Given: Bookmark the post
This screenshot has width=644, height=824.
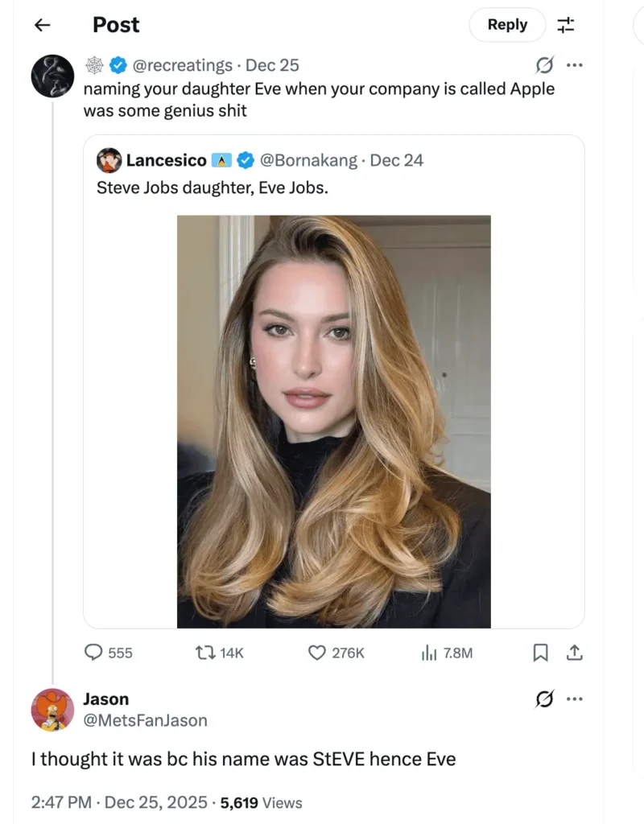Looking at the screenshot, I should [x=542, y=653].
